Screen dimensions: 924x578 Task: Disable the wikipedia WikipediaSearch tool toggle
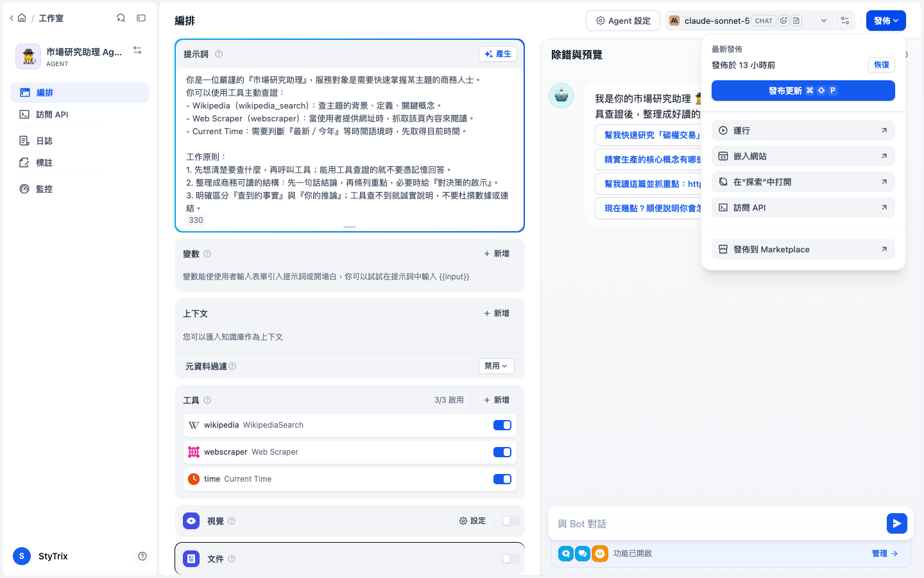502,425
